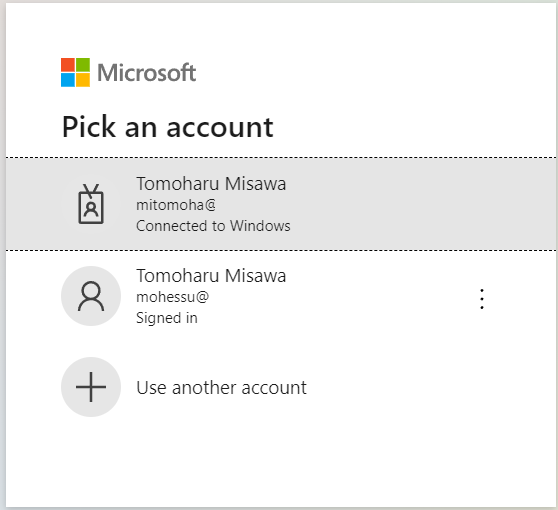Open the three-dot options for mohessu account
Viewport: 558px width, 510px height.
click(x=482, y=299)
